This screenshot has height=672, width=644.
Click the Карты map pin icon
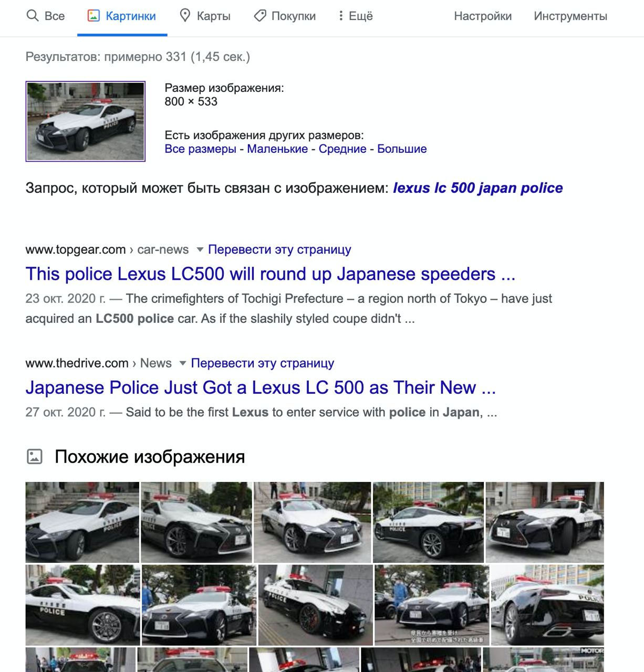coord(185,16)
